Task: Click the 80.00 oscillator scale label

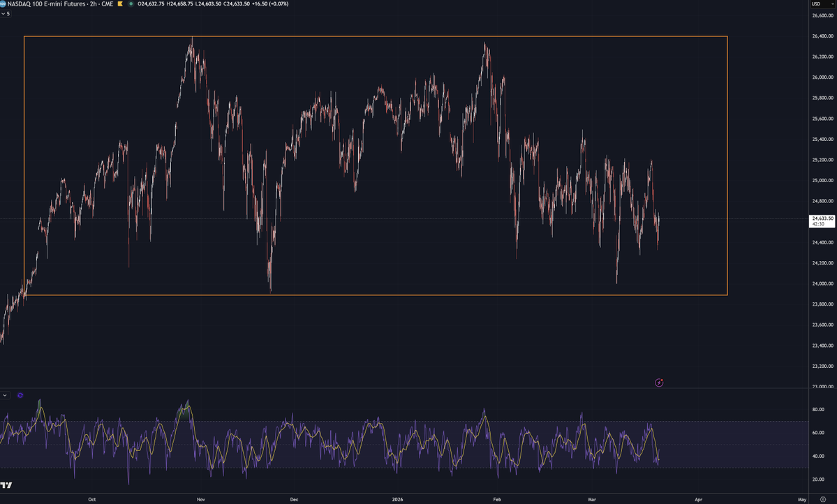Action: [817, 410]
